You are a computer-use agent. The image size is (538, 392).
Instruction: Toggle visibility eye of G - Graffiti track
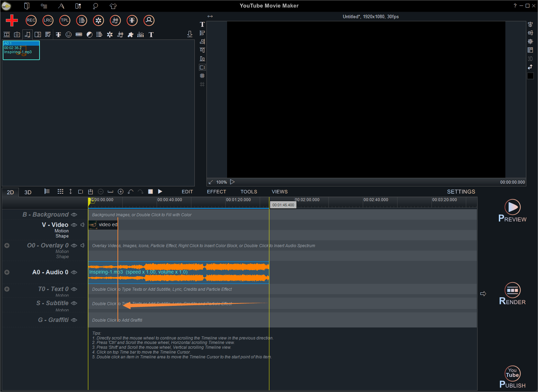click(74, 320)
